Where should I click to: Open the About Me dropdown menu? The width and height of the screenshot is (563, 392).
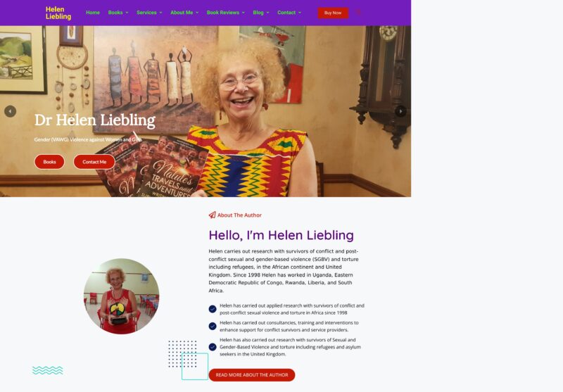[184, 13]
